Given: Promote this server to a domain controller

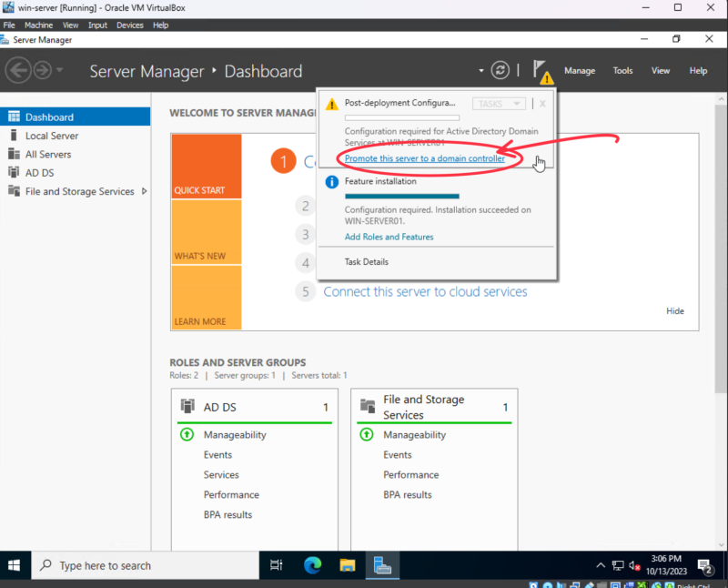Looking at the screenshot, I should pos(424,158).
